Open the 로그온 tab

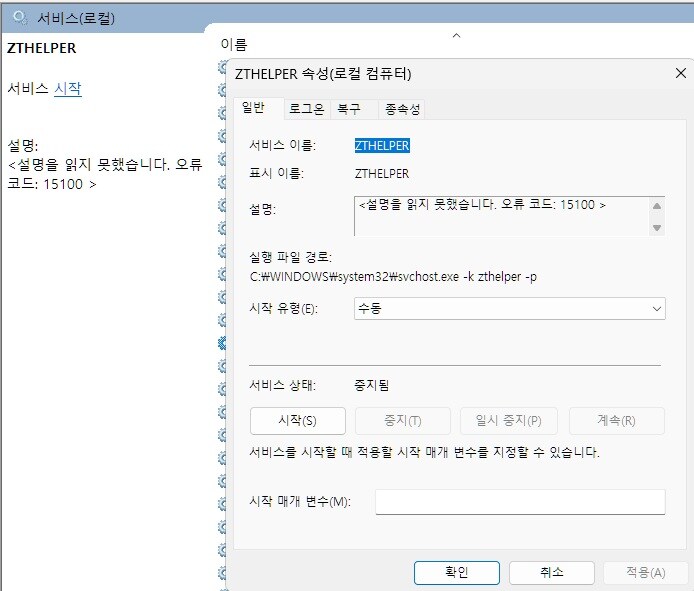click(x=306, y=109)
